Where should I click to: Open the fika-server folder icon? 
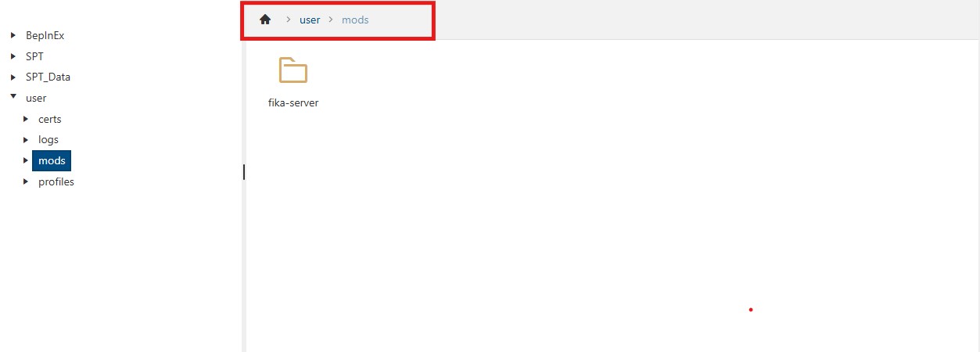tap(293, 70)
